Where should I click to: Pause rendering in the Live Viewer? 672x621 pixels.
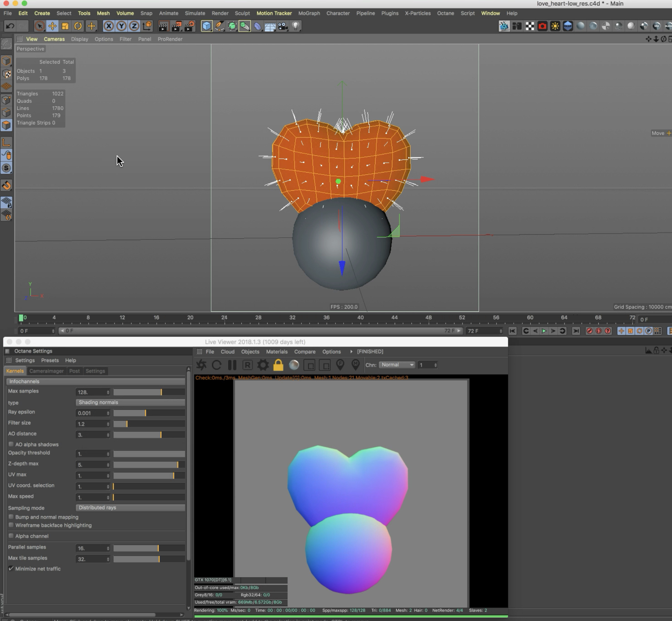pyautogui.click(x=232, y=365)
